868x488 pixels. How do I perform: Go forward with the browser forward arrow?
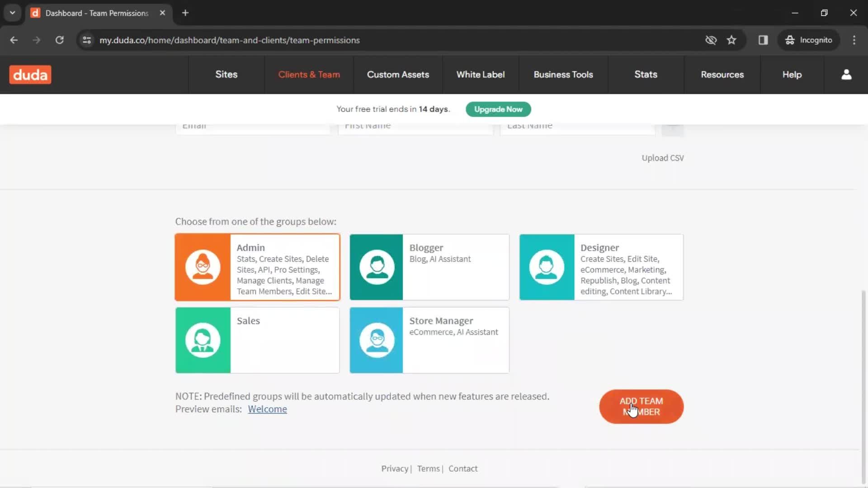[x=37, y=40]
